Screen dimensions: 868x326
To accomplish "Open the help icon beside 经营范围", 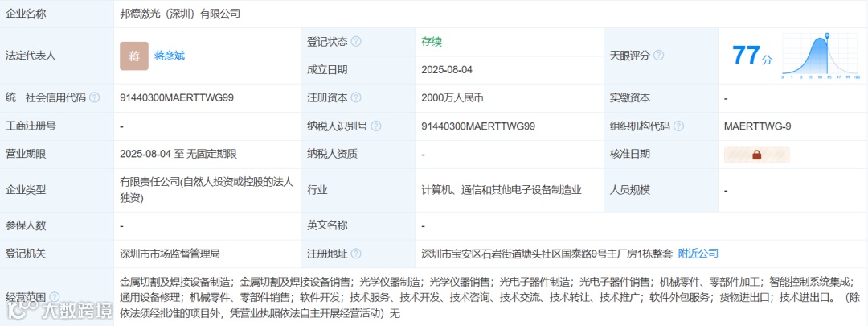I will (x=55, y=298).
